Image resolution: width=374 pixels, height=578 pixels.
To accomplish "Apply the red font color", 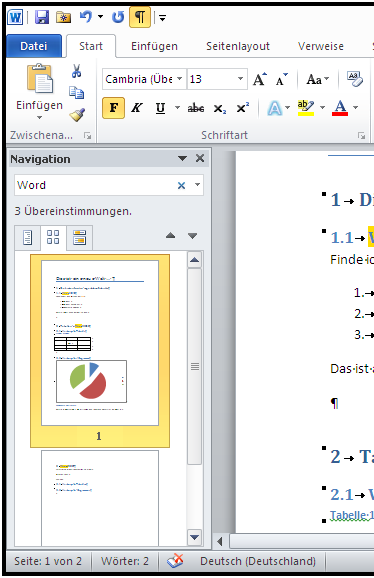I will click(x=340, y=108).
